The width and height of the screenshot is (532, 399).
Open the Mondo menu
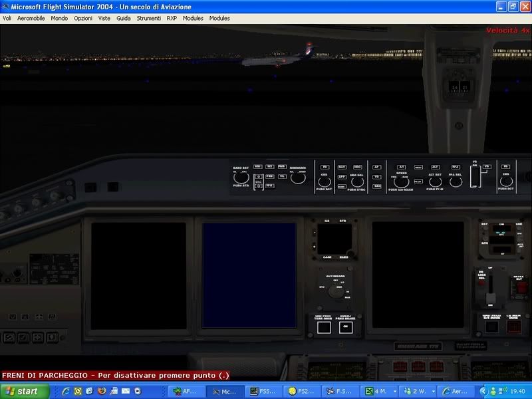pos(59,19)
